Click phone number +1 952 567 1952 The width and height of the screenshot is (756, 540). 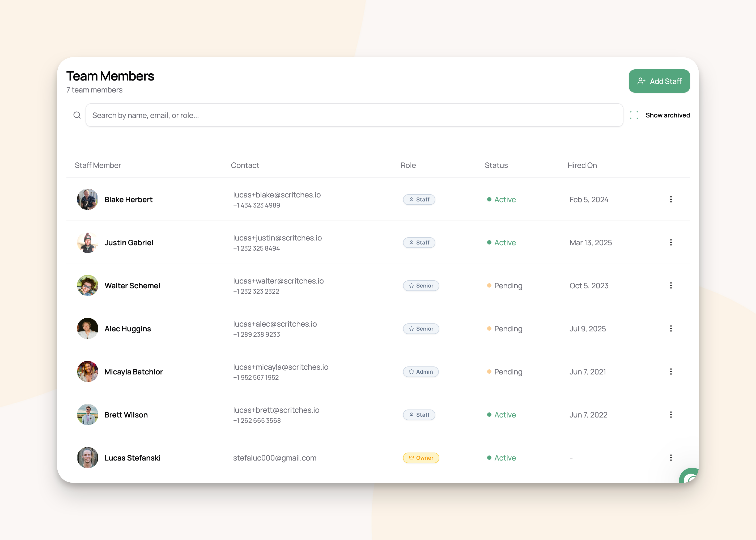click(256, 377)
